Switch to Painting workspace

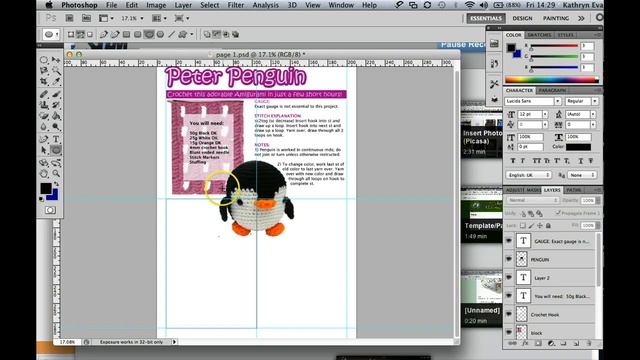coord(556,18)
